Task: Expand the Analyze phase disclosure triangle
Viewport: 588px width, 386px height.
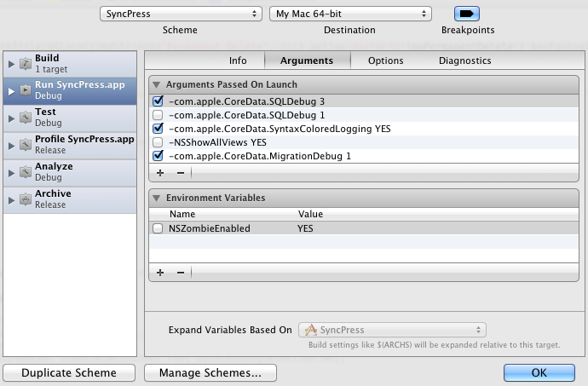Action: point(11,173)
